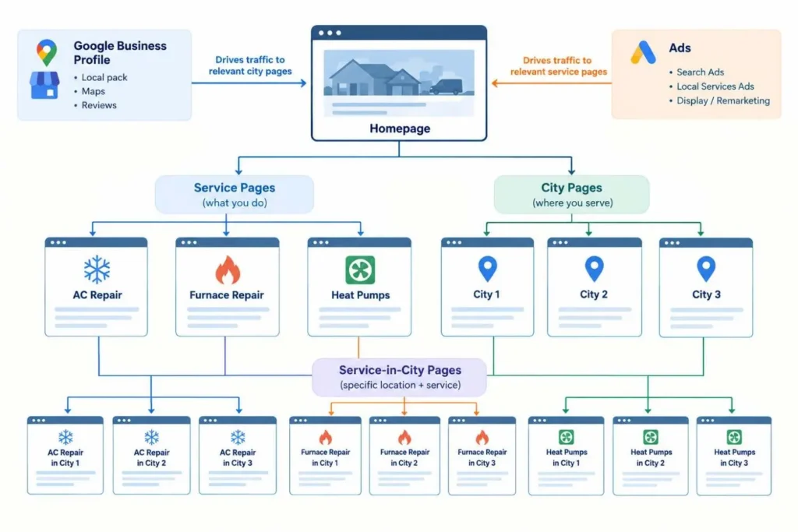
Task: Click the '(where you serve)' subtitle
Action: 573,203
